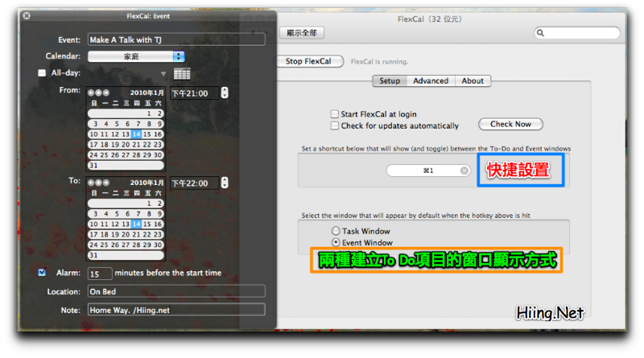Screen dimensions: 644x358
Task: Go to previous month in To calendar
Action: click(91, 183)
